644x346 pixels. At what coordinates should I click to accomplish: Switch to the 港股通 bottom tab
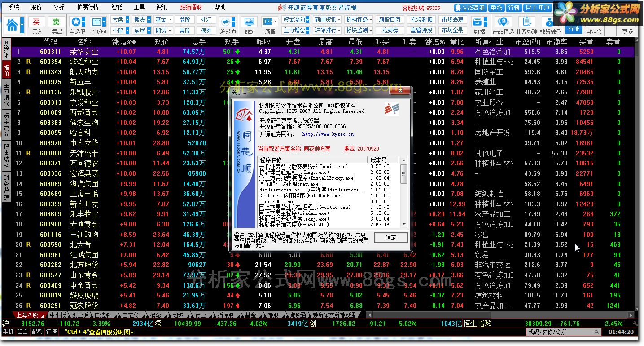point(298,315)
